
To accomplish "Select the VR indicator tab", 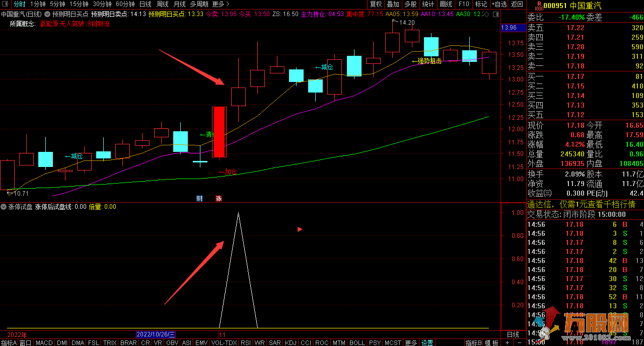I will 158,342.
